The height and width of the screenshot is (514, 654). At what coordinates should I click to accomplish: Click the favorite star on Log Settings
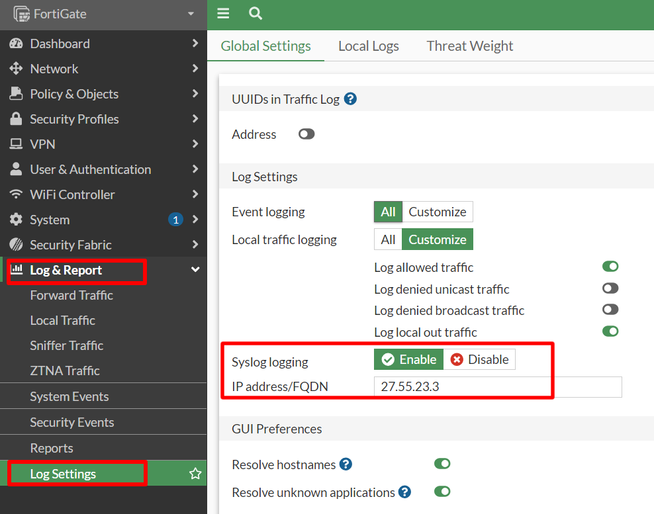(195, 474)
